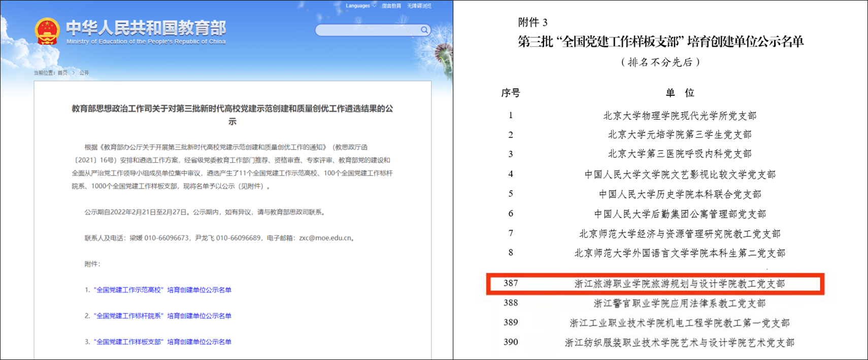
Task: Click the note (排名不分先后)
Action: (660, 62)
